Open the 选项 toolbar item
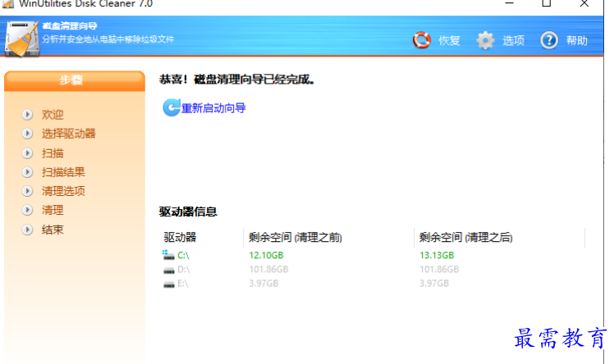 [x=513, y=40]
